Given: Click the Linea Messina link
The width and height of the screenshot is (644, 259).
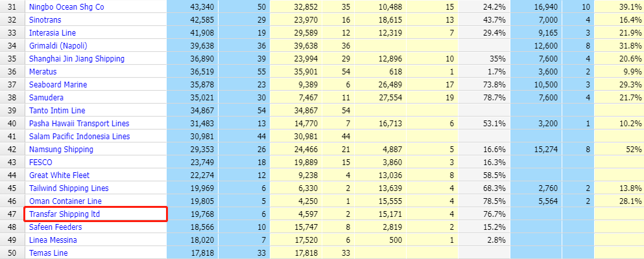Looking at the screenshot, I should (54, 240).
